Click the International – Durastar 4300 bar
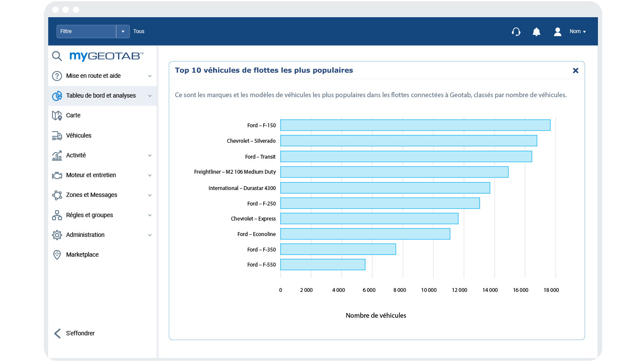Image resolution: width=644 pixels, height=362 pixels. point(385,188)
